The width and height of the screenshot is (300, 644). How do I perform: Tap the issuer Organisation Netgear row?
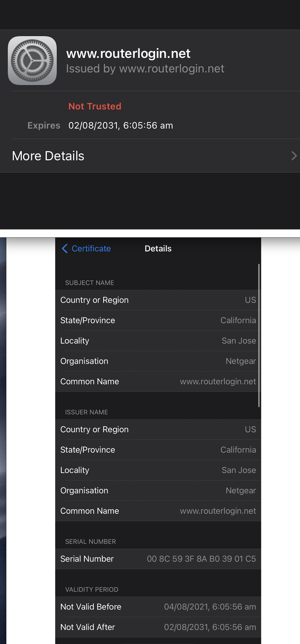click(x=158, y=491)
